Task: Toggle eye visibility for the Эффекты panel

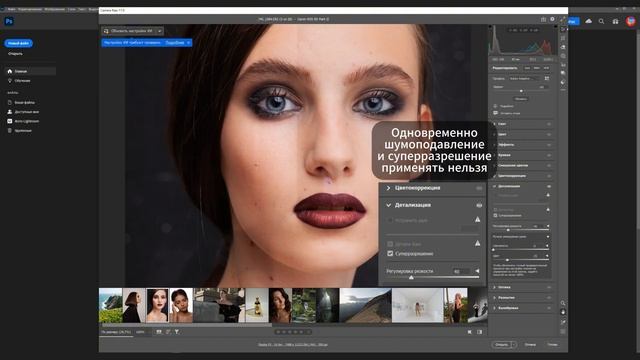Action: (549, 144)
